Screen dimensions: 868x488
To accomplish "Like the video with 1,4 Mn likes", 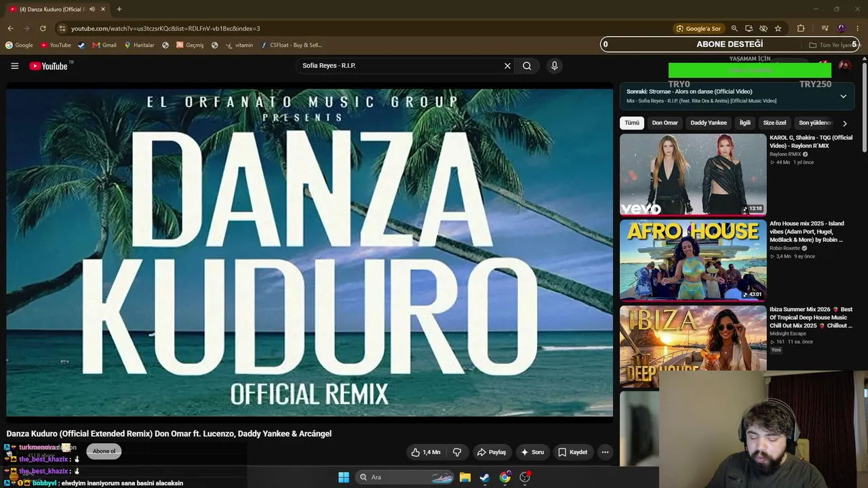I will click(426, 452).
